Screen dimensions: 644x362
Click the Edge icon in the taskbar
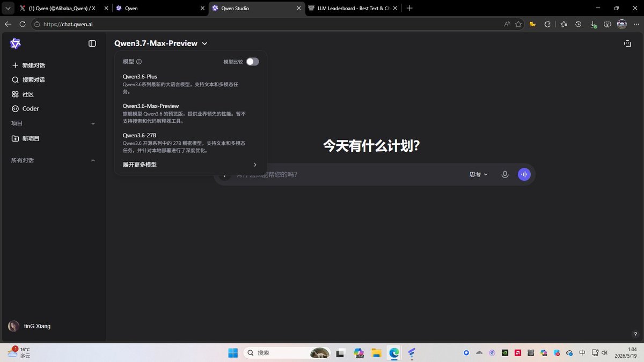[394, 353]
